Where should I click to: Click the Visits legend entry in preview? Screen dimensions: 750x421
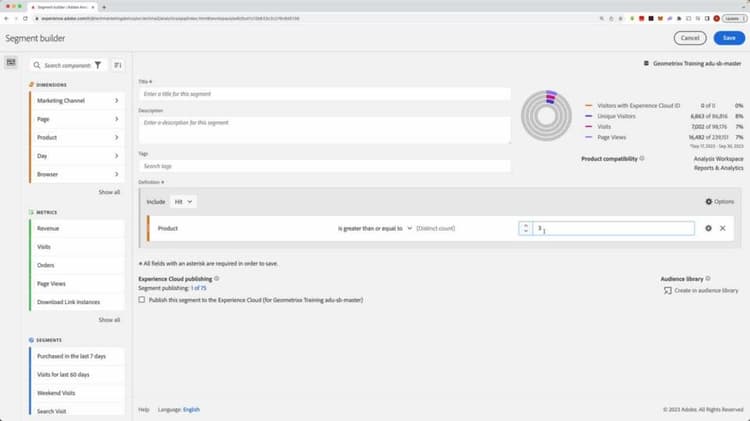coord(604,127)
